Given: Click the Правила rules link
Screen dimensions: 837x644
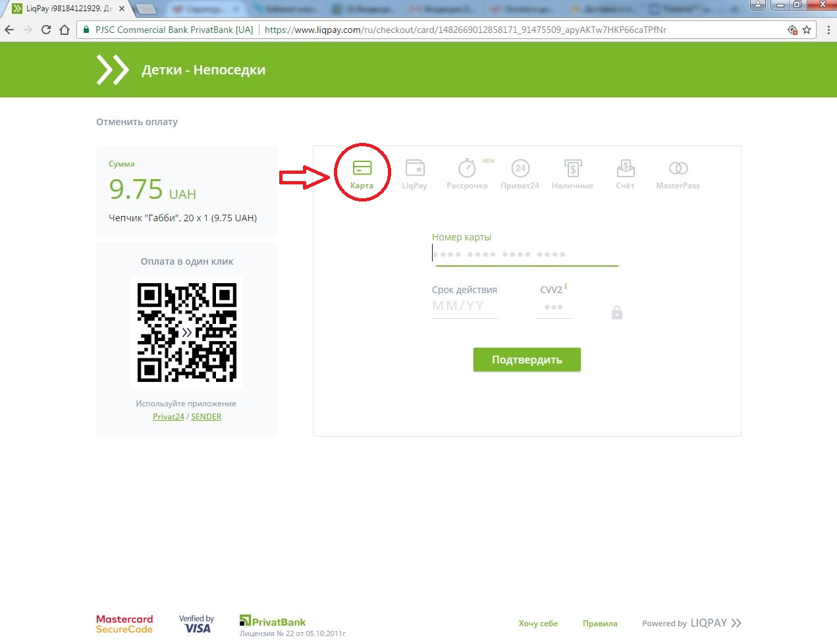Looking at the screenshot, I should pyautogui.click(x=599, y=623).
